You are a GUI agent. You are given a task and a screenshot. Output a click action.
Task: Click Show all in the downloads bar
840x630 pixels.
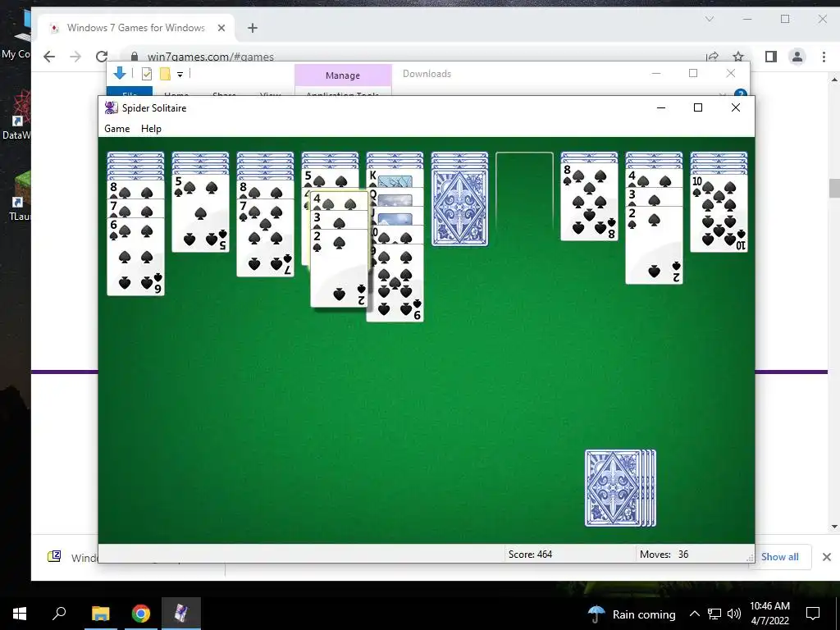tap(779, 557)
